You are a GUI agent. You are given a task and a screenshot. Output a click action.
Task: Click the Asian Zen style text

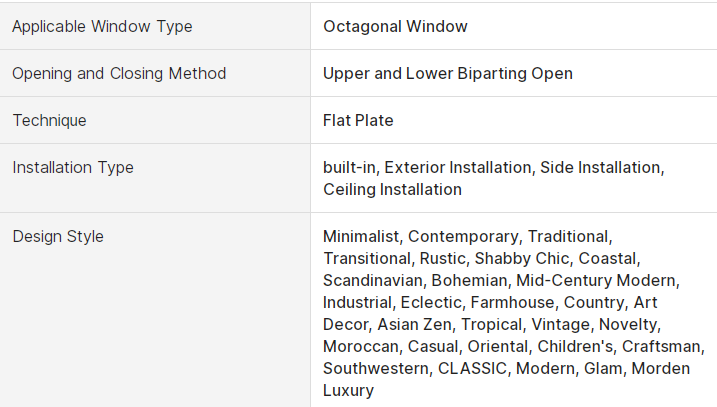point(414,324)
